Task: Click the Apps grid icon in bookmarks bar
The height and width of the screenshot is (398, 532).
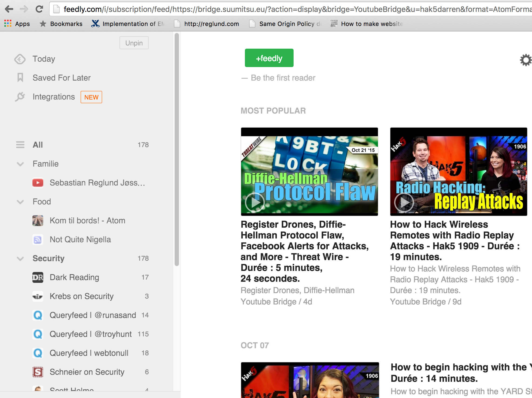Action: pos(8,24)
